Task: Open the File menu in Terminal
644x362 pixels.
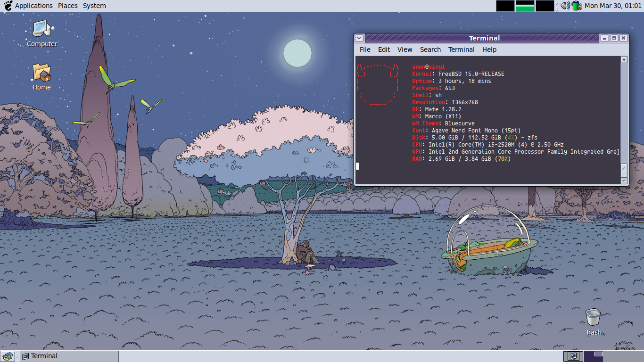Action: tap(365, 49)
